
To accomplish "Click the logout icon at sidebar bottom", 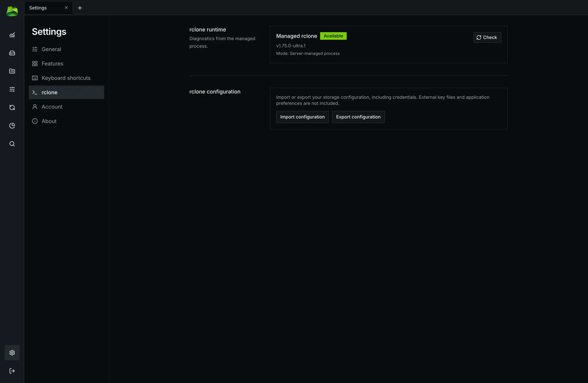I will pos(12,371).
